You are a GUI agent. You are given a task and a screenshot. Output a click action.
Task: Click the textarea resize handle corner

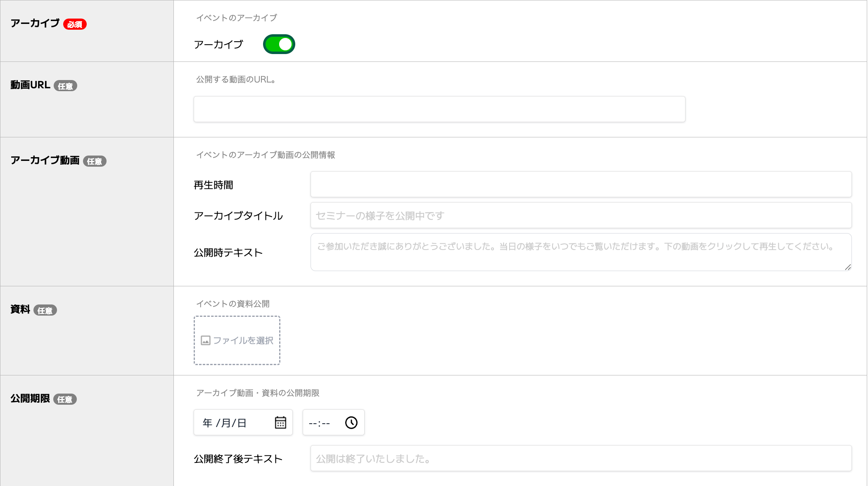(x=848, y=267)
